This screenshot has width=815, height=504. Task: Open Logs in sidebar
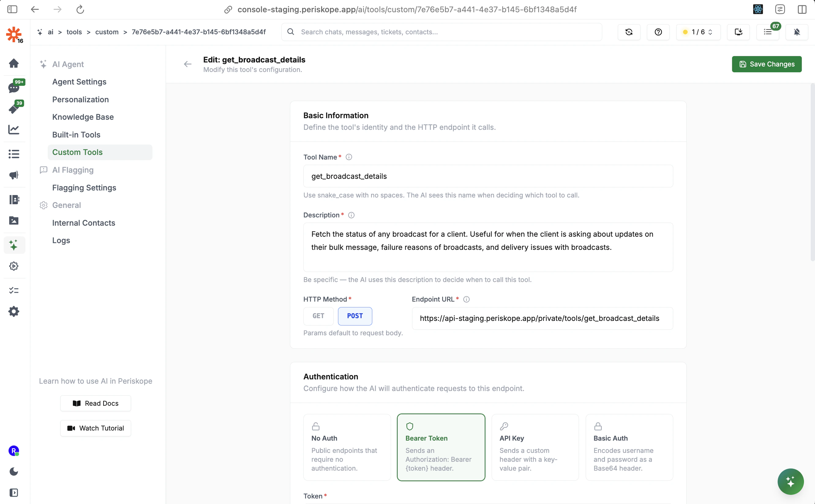61,240
